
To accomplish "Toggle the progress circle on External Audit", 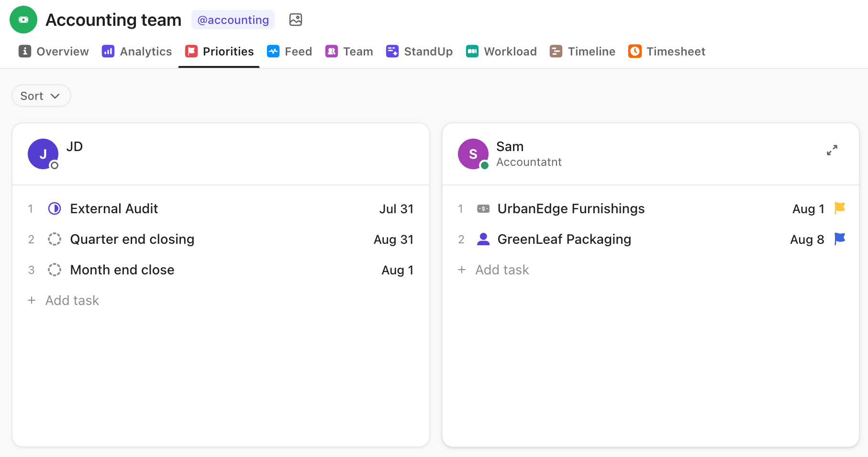I will [54, 208].
